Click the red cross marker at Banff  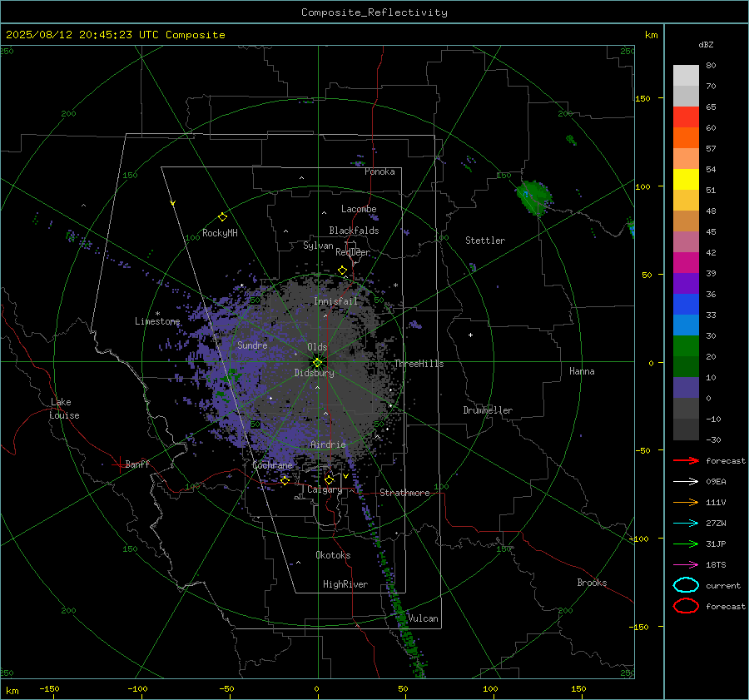point(119,464)
